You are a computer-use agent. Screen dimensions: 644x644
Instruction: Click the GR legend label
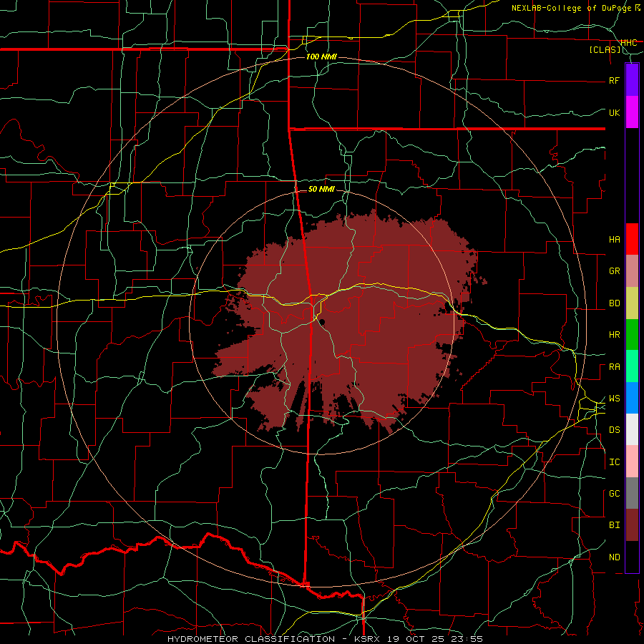614,271
